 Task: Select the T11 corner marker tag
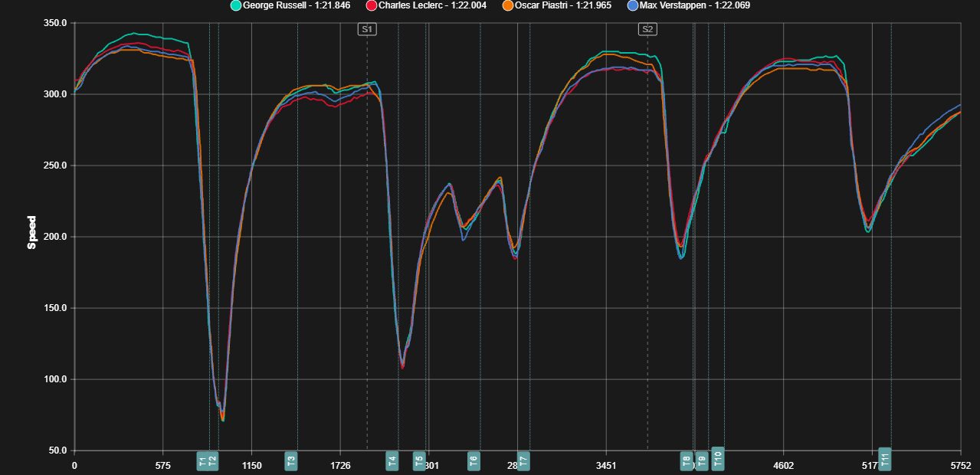coord(885,458)
